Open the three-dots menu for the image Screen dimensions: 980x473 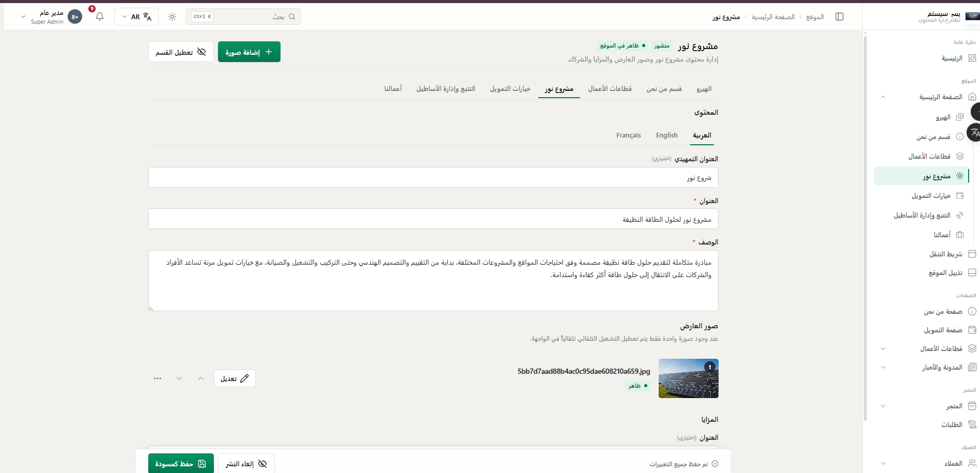pyautogui.click(x=158, y=378)
